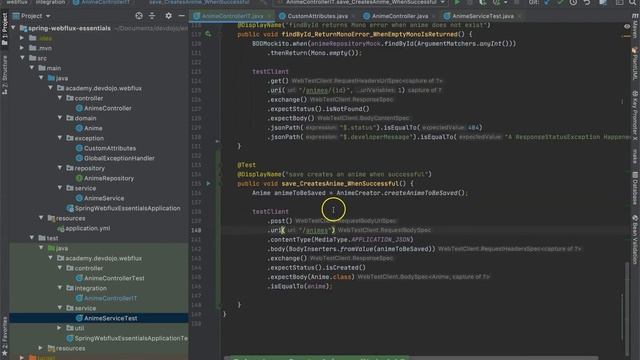Toggle the Database tool window on right edge
This screenshot has height=360, width=640.
pos(635,189)
